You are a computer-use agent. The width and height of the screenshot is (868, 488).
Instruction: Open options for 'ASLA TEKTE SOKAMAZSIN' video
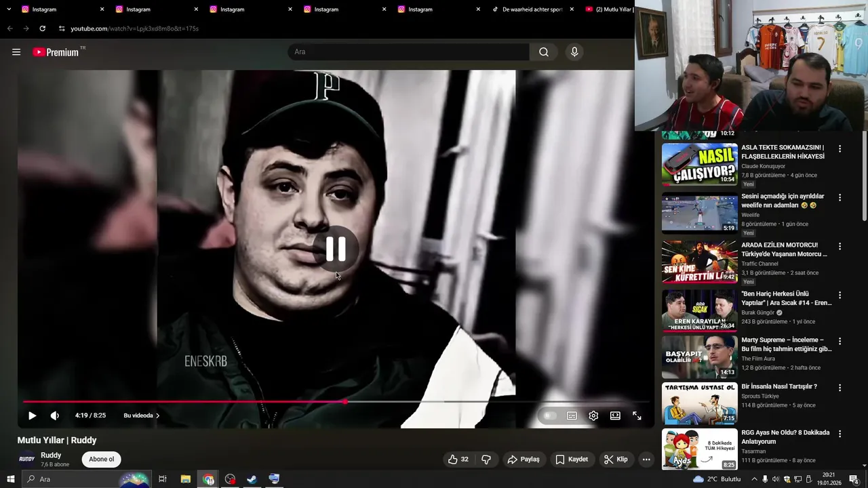840,148
